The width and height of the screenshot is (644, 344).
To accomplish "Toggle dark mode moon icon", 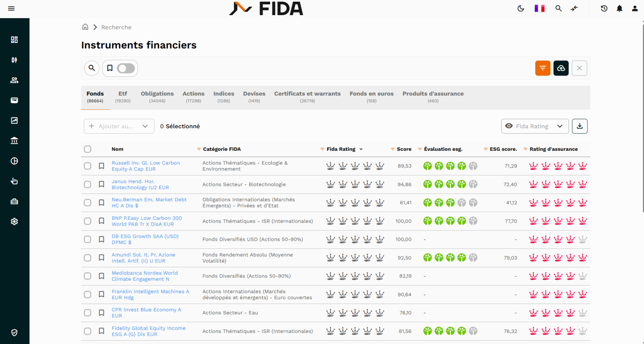I will (x=520, y=8).
